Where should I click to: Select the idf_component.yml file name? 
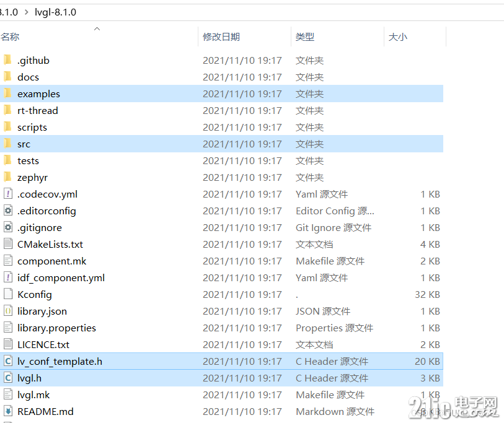61,277
